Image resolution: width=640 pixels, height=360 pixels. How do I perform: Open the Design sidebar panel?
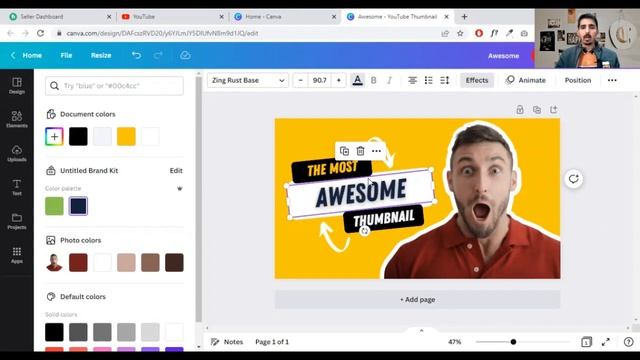17,86
